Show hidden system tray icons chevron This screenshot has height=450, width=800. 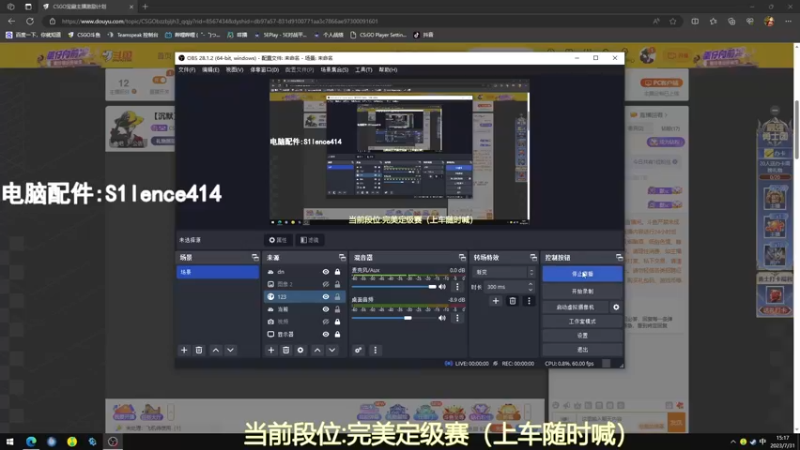tap(733, 441)
